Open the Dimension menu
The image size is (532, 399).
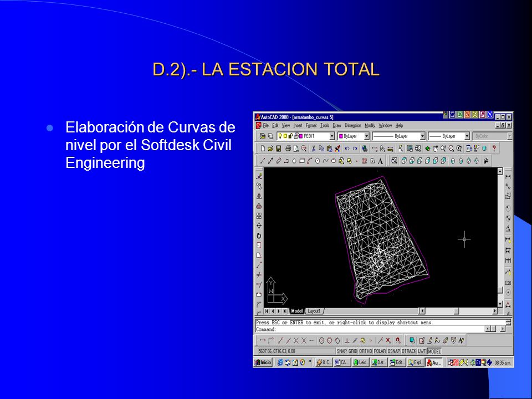pos(353,126)
